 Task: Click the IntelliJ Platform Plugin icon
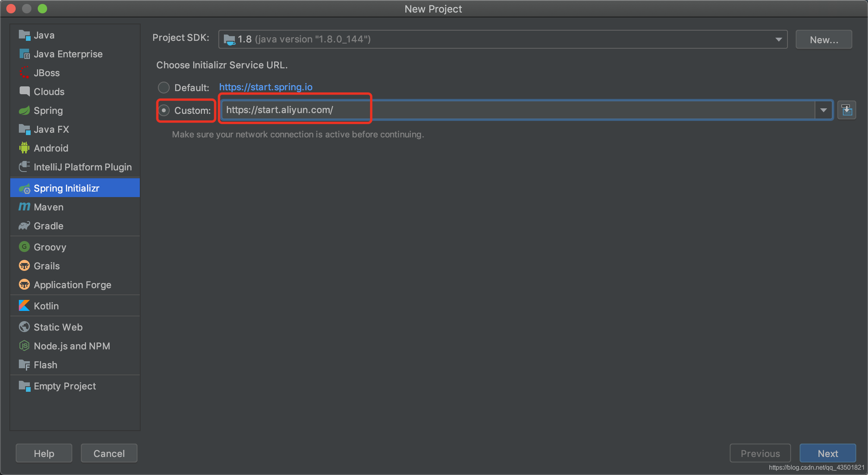24,166
